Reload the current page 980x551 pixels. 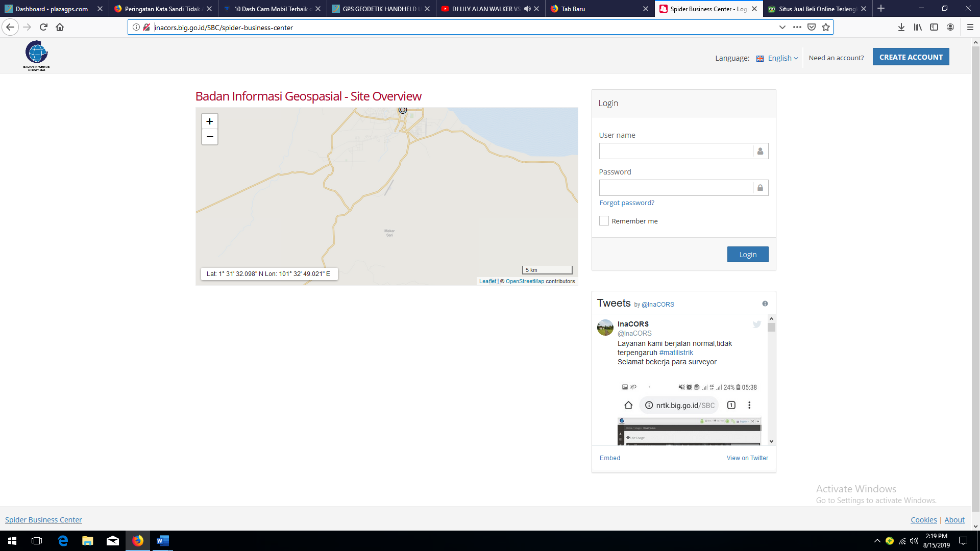[x=43, y=27]
